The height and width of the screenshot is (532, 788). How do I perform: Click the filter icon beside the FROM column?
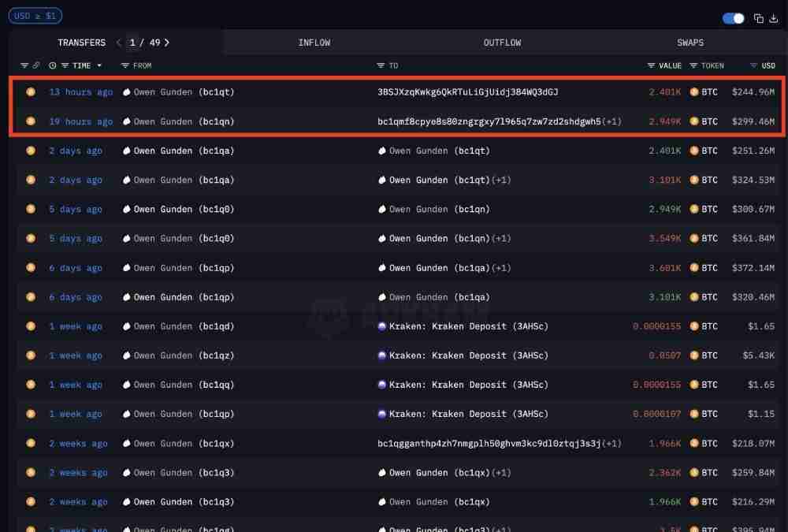pos(125,65)
